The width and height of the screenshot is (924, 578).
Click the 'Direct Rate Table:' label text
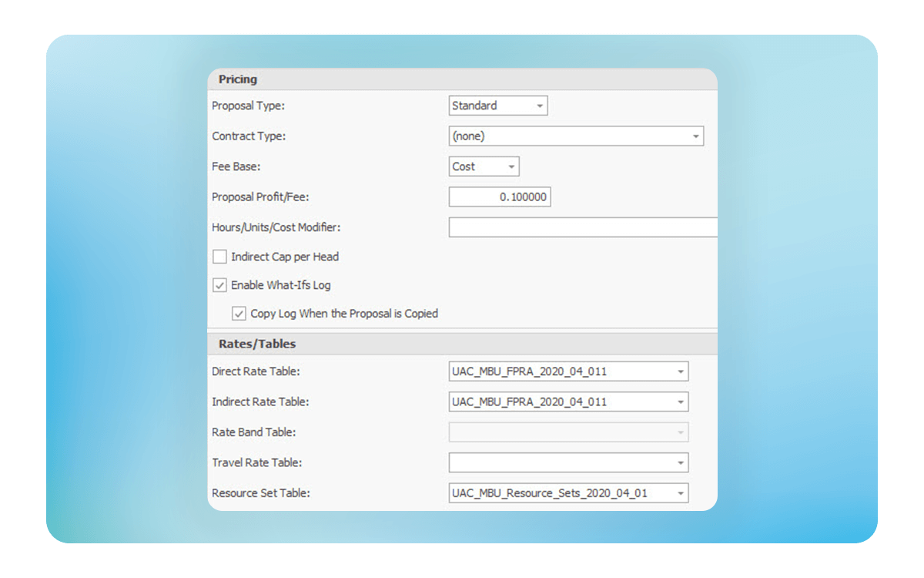(256, 371)
